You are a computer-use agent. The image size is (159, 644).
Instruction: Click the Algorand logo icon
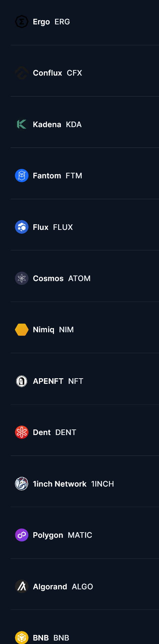[x=22, y=587]
